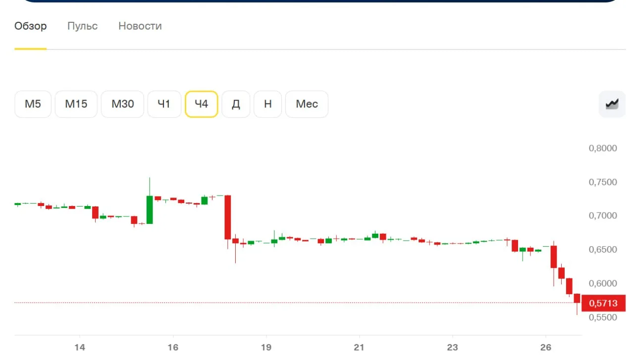
Task: Click the current price label 0,5713
Action: click(x=603, y=303)
